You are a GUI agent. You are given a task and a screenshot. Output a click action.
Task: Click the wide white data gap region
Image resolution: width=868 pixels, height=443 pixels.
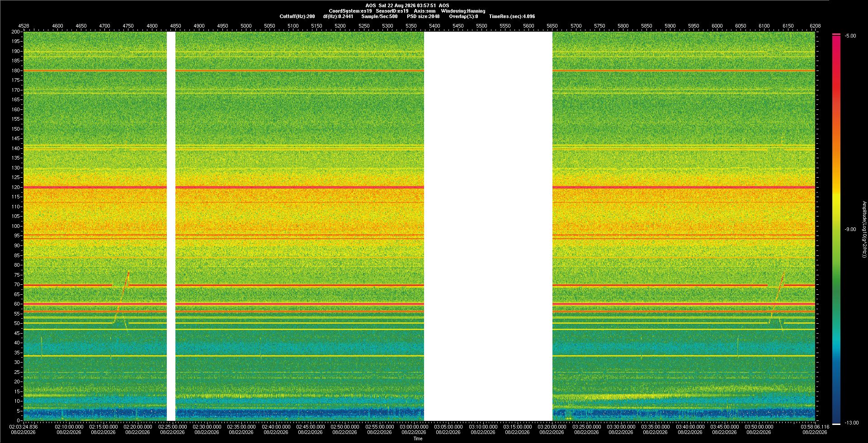point(488,226)
